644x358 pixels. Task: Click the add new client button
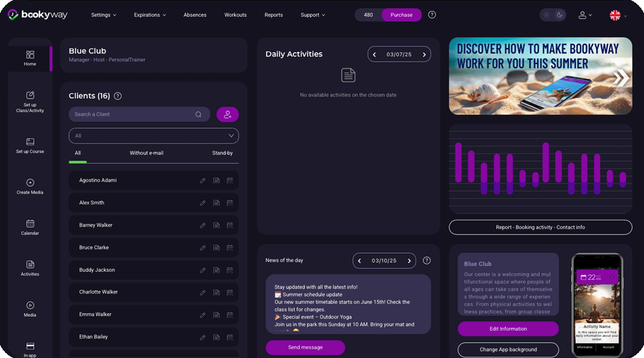point(227,114)
